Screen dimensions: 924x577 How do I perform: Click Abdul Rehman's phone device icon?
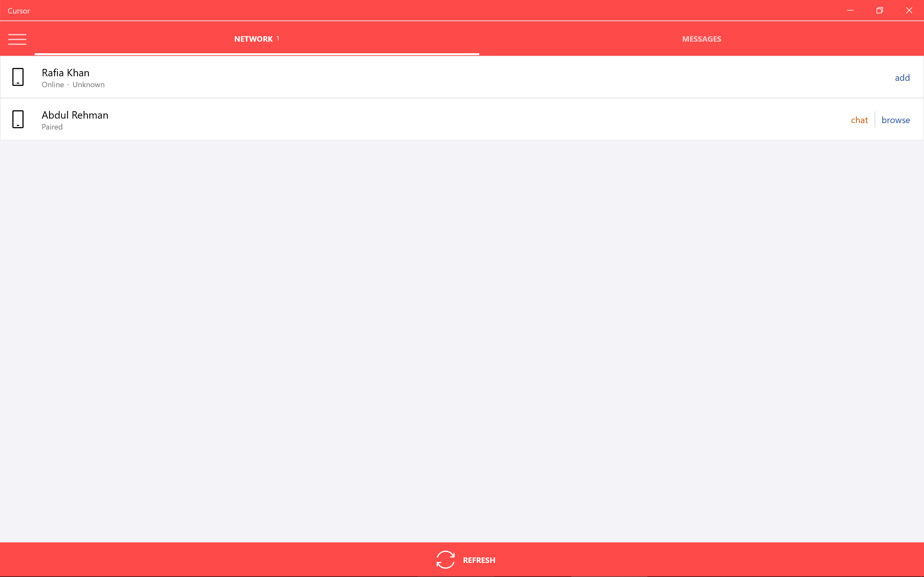(18, 119)
